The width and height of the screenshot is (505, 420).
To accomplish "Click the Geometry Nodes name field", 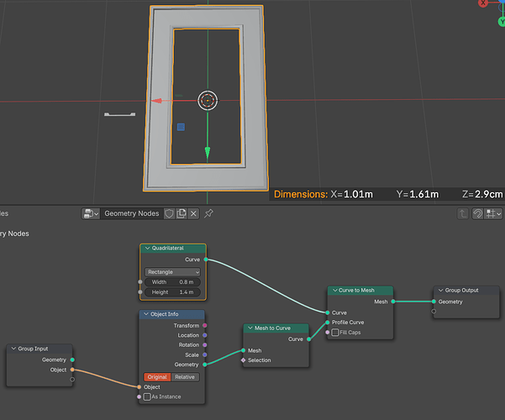I will (x=132, y=213).
